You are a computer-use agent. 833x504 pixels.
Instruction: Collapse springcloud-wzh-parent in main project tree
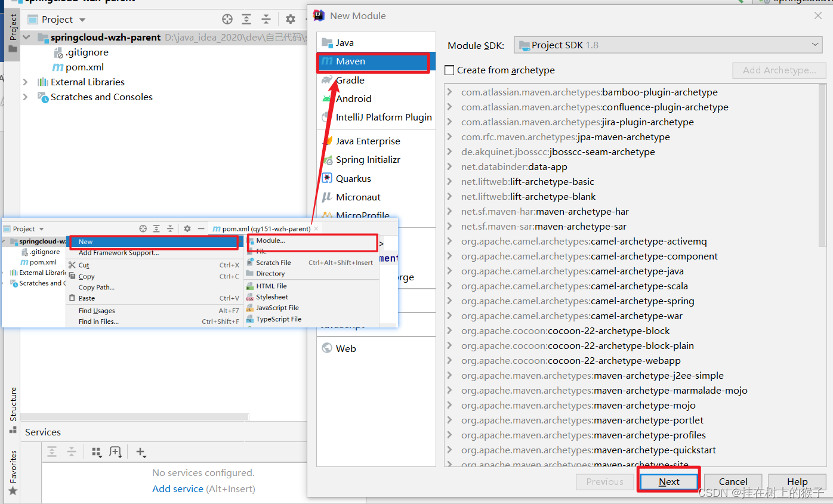pos(26,37)
